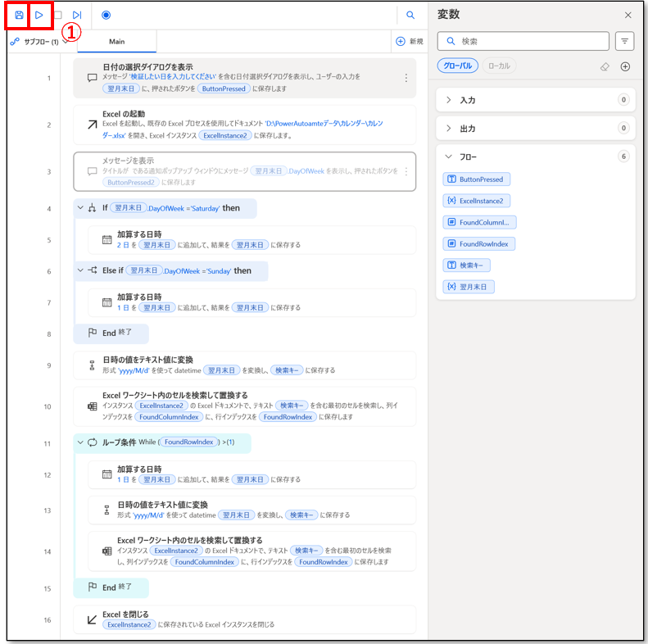Add new variable with plus icon
Screen dimensions: 648x644
pos(625,66)
